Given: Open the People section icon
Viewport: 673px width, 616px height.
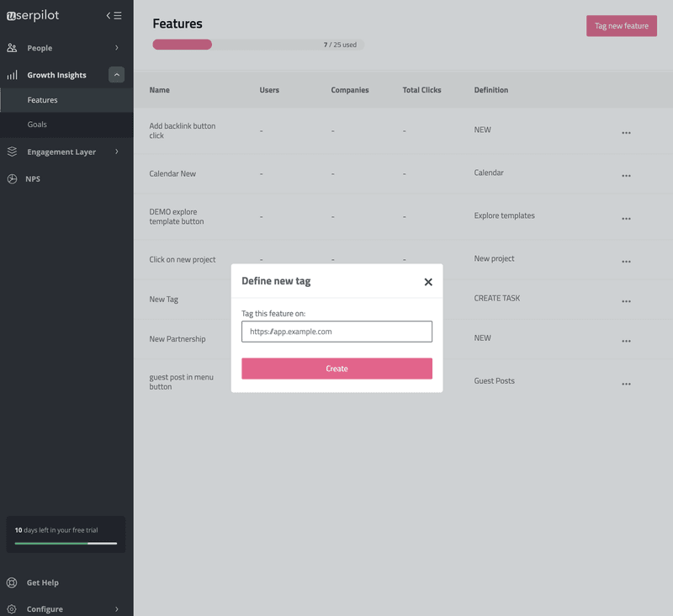Looking at the screenshot, I should (13, 48).
